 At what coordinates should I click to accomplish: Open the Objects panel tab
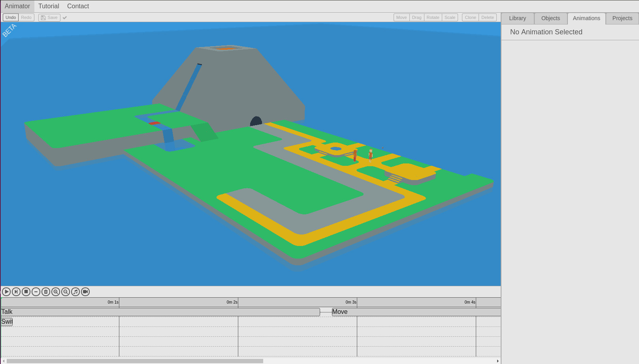coord(550,18)
